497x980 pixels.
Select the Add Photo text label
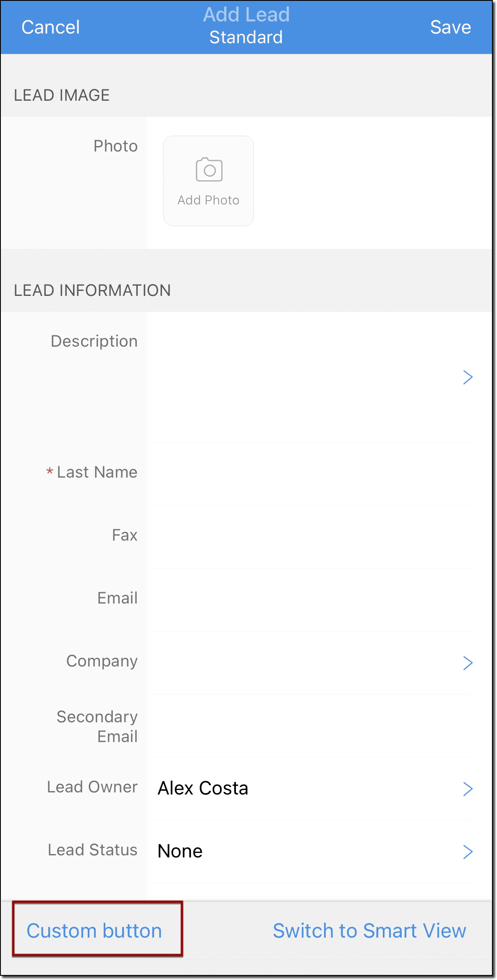(208, 200)
